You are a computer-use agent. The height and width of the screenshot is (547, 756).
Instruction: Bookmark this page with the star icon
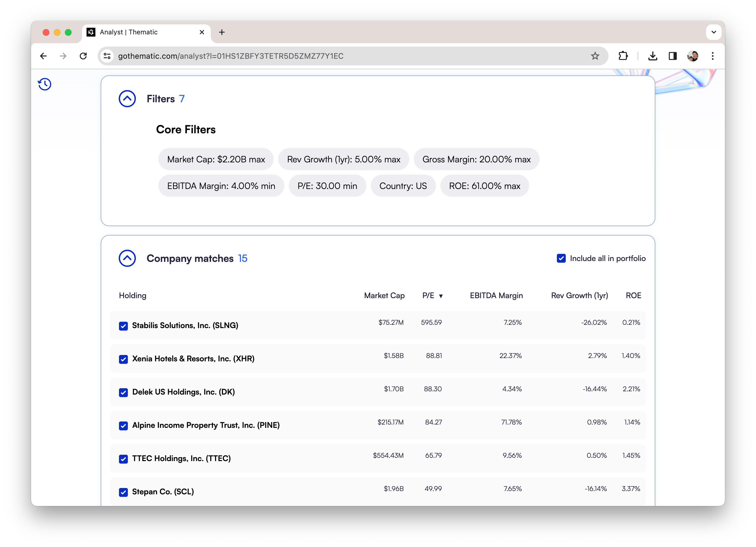595,56
